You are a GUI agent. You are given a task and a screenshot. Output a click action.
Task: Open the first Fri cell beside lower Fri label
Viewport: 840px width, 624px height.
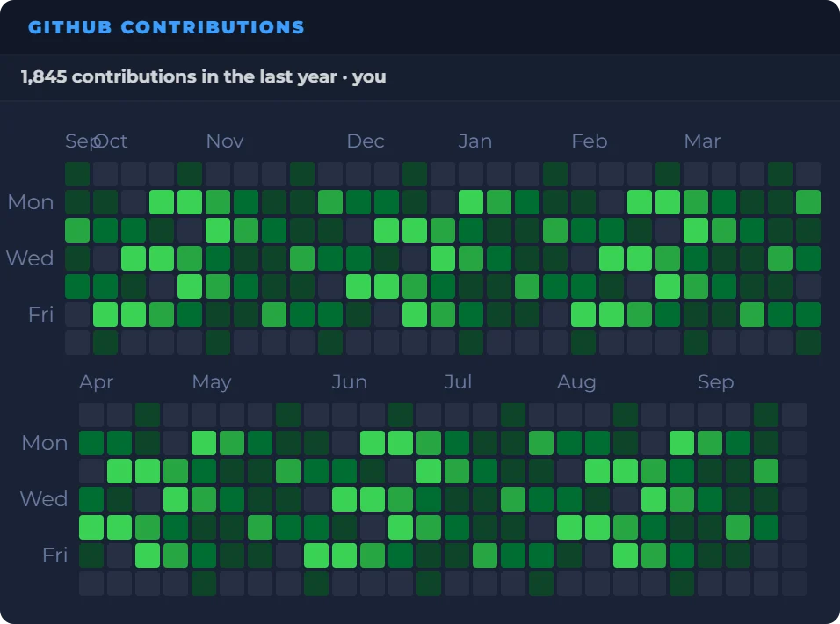91,555
